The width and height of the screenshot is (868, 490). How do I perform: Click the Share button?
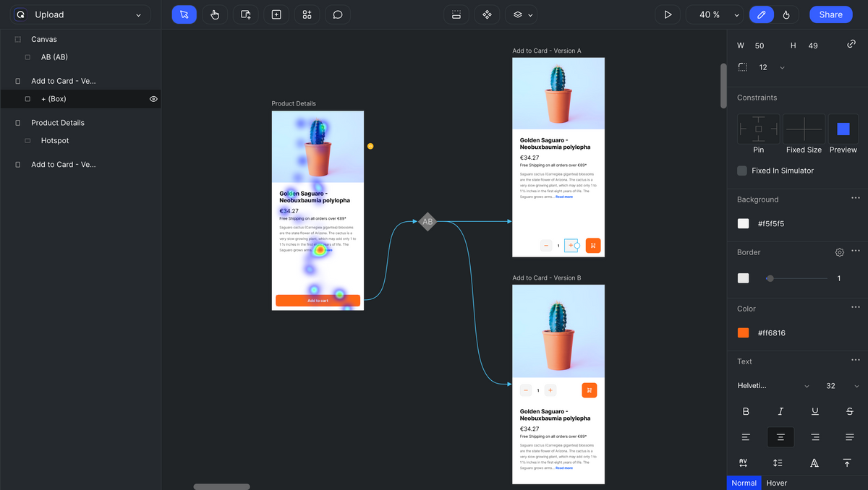pos(830,14)
